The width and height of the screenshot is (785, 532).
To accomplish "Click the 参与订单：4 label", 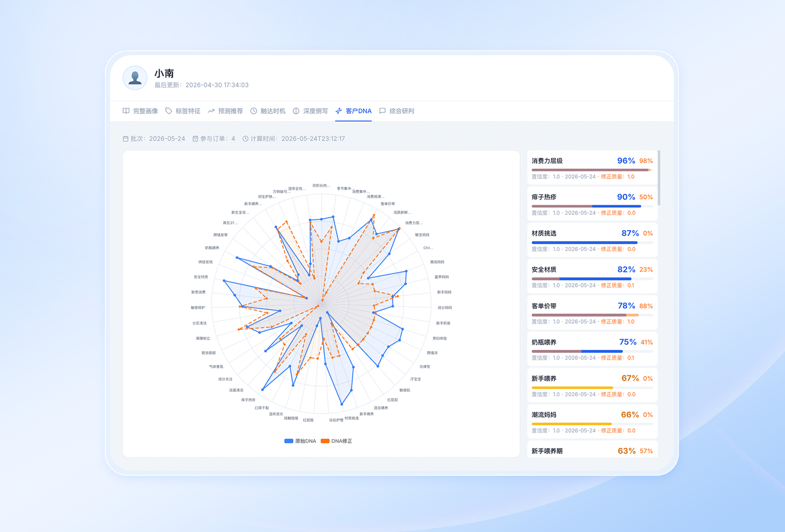I will 218,139.
